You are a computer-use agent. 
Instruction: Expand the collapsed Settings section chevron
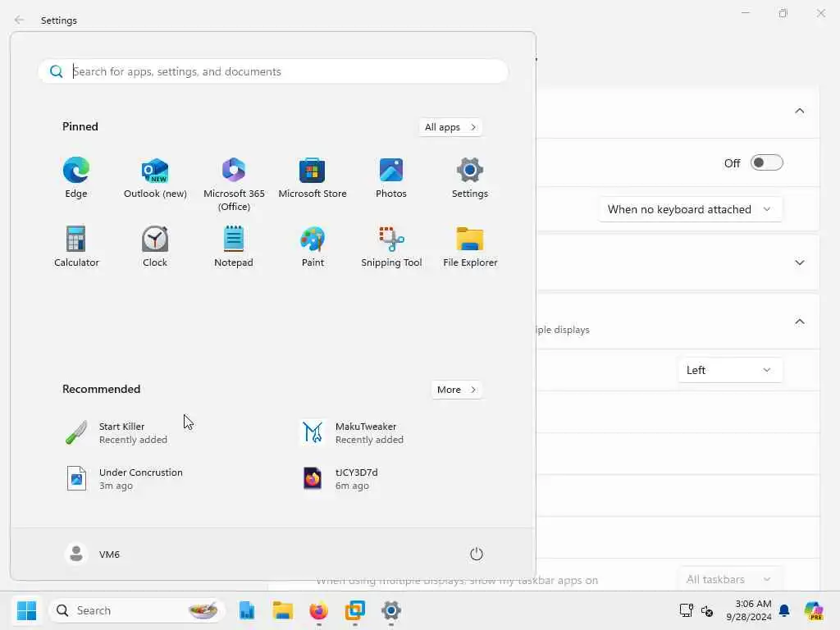799,262
